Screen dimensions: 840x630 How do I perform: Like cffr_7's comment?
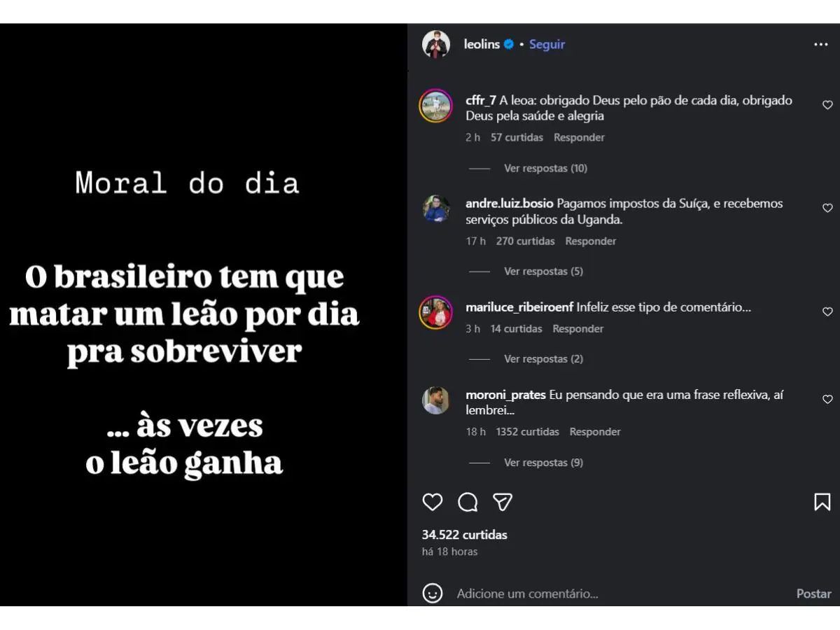pyautogui.click(x=827, y=105)
